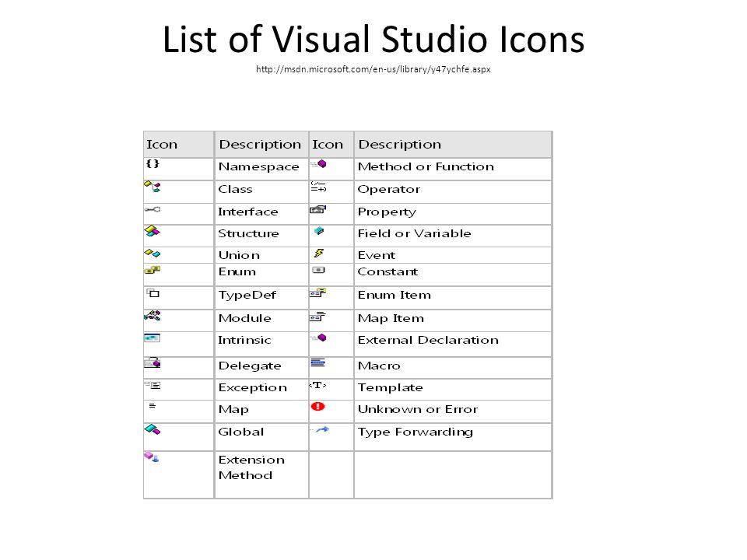Click the Constant icon
Screen dimensions: 747x560
pyautogui.click(x=319, y=270)
